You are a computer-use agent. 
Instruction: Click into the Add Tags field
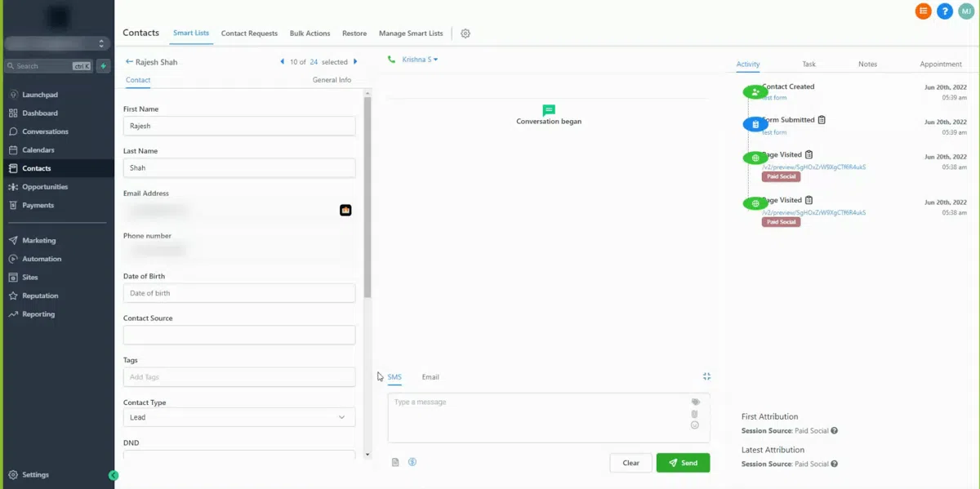point(239,377)
